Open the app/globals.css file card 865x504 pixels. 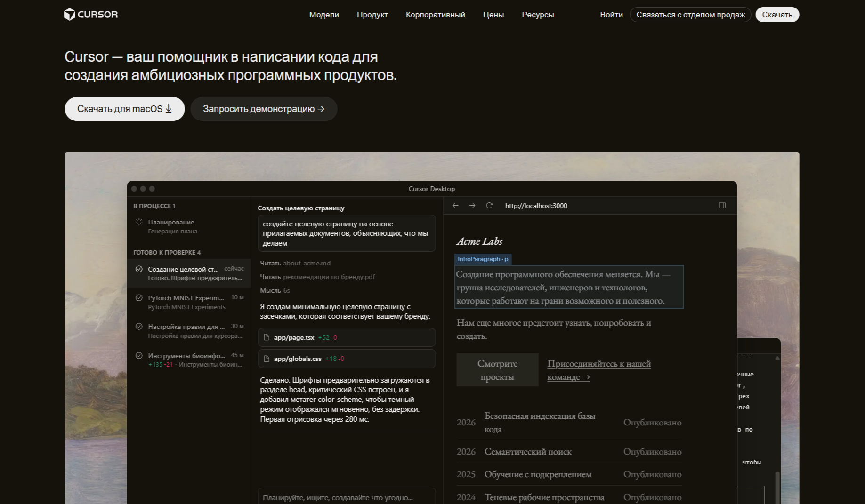(x=347, y=359)
